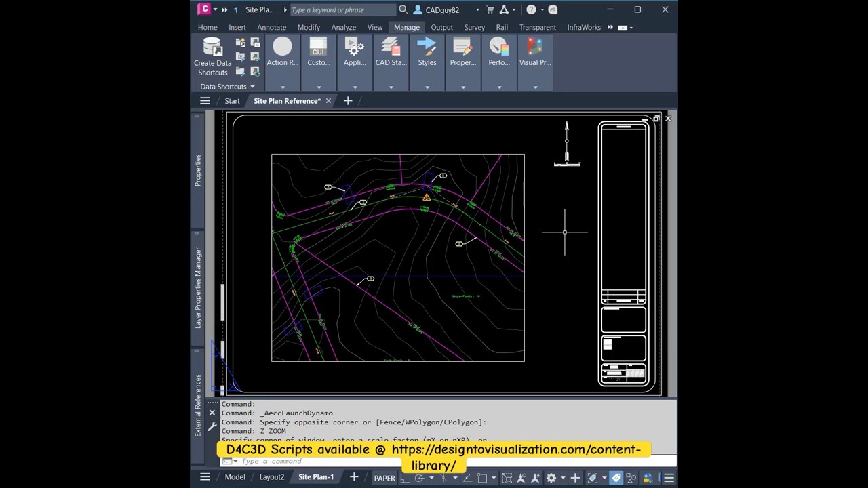Click the Output ribbon tab

tap(441, 27)
